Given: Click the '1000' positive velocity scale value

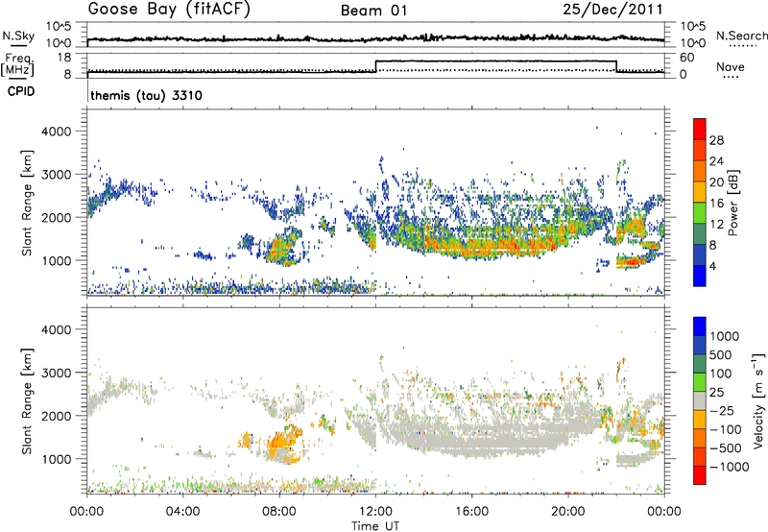Looking at the screenshot, I should pyautogui.click(x=724, y=336).
